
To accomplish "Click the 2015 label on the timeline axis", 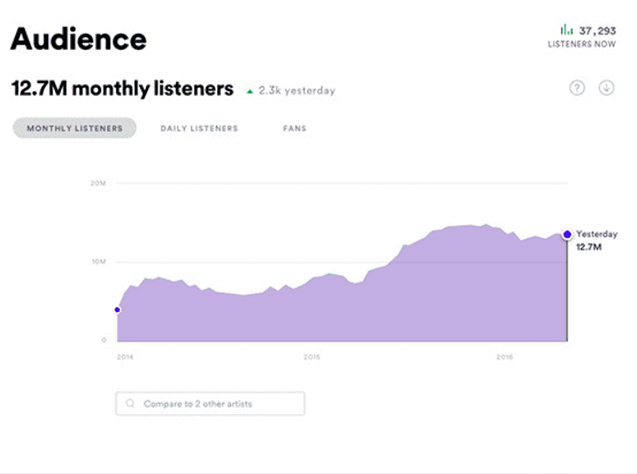I will (312, 356).
